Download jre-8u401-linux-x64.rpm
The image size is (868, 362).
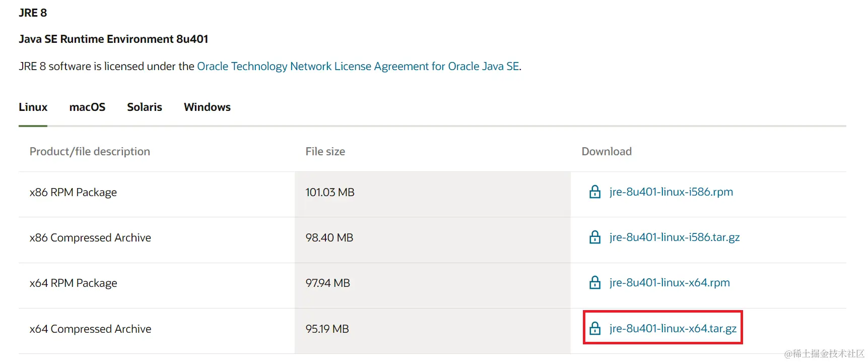670,282
